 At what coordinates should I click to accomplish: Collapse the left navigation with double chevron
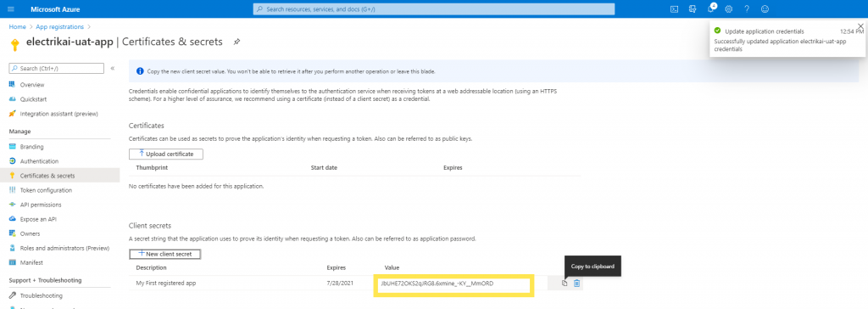(113, 68)
